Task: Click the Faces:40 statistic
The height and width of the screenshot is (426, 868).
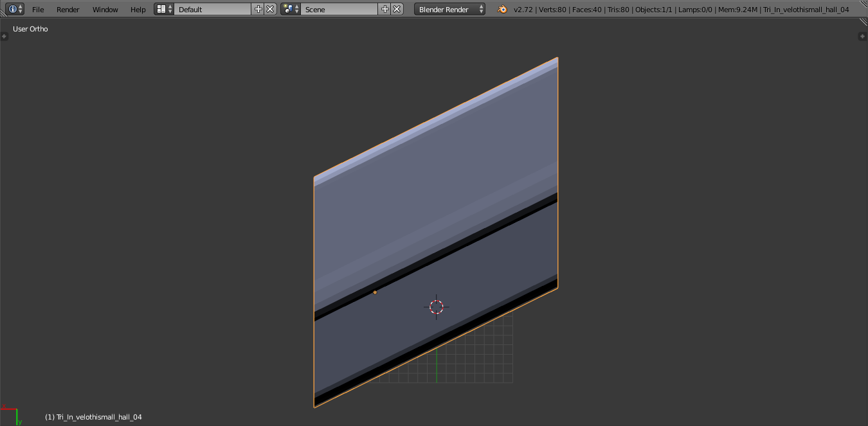Action: click(x=586, y=10)
